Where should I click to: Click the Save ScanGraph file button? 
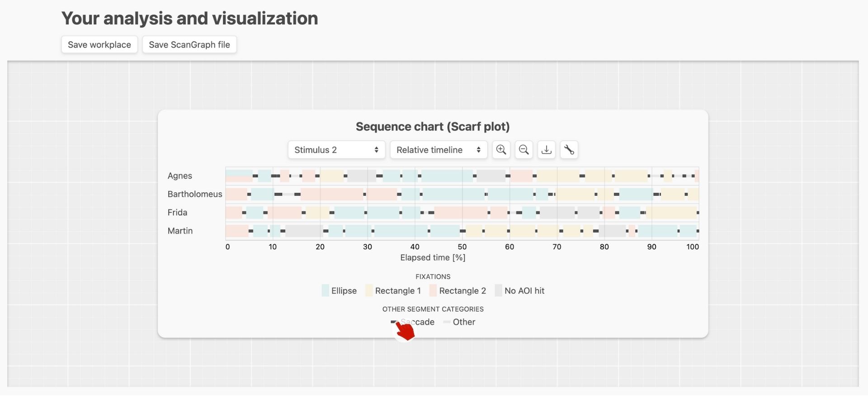189,45
